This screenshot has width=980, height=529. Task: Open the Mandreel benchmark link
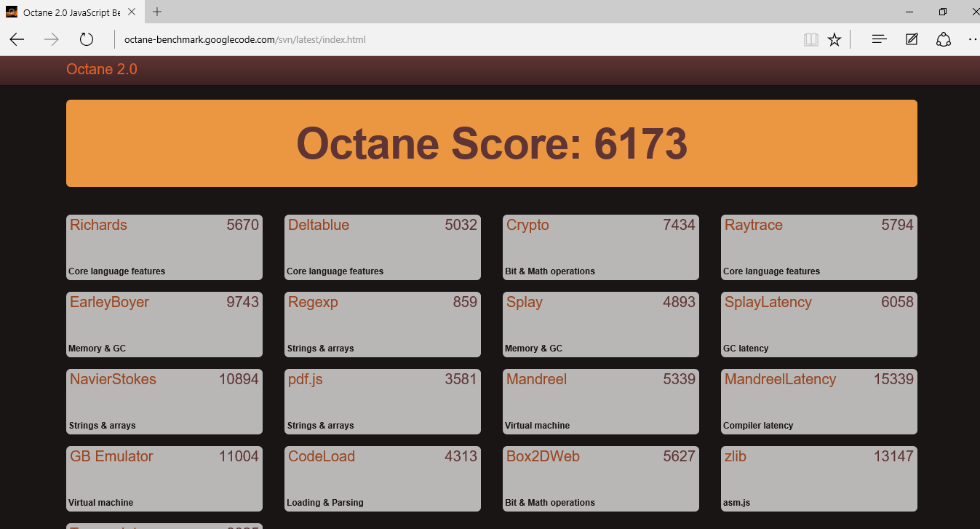coord(536,379)
